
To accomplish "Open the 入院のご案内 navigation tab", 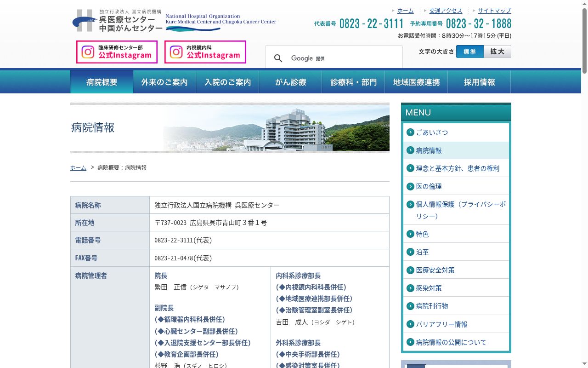I will (228, 82).
